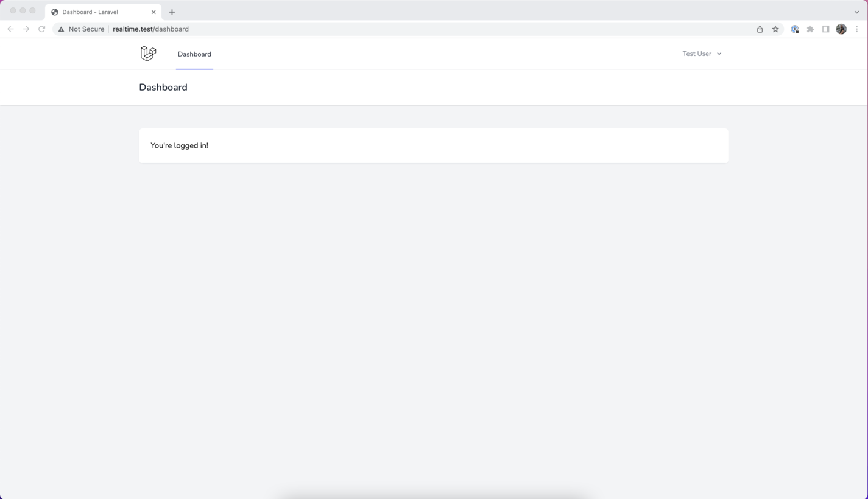Click the Extensions puzzle piece icon
The height and width of the screenshot is (499, 868).
tap(810, 29)
